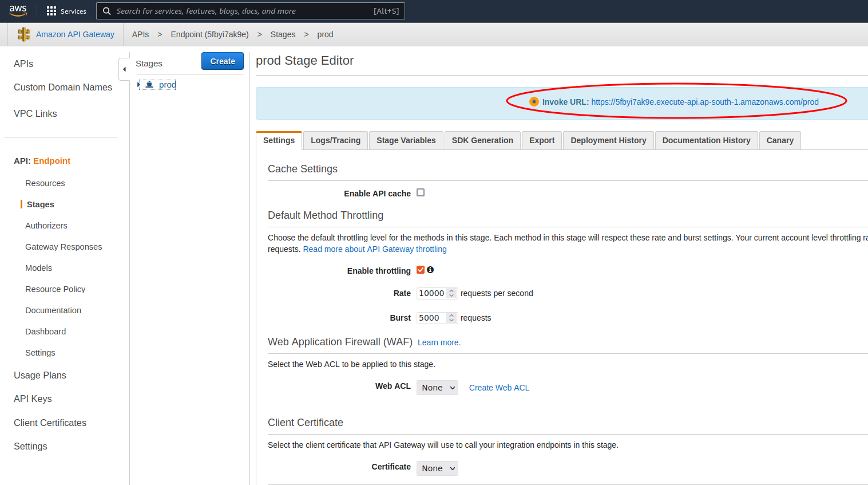Viewport: 868px width, 485px height.
Task: Expand the prod stage tree arrow
Action: [139, 85]
